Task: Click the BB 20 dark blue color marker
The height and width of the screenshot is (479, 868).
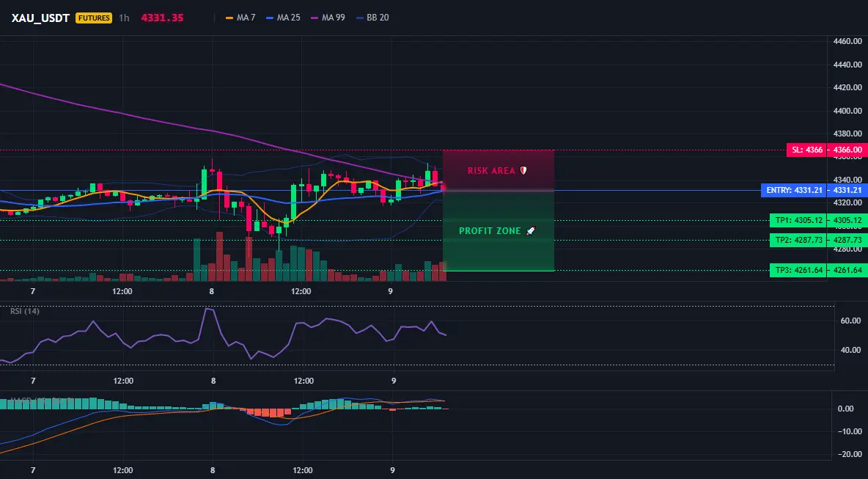Action: pos(360,18)
